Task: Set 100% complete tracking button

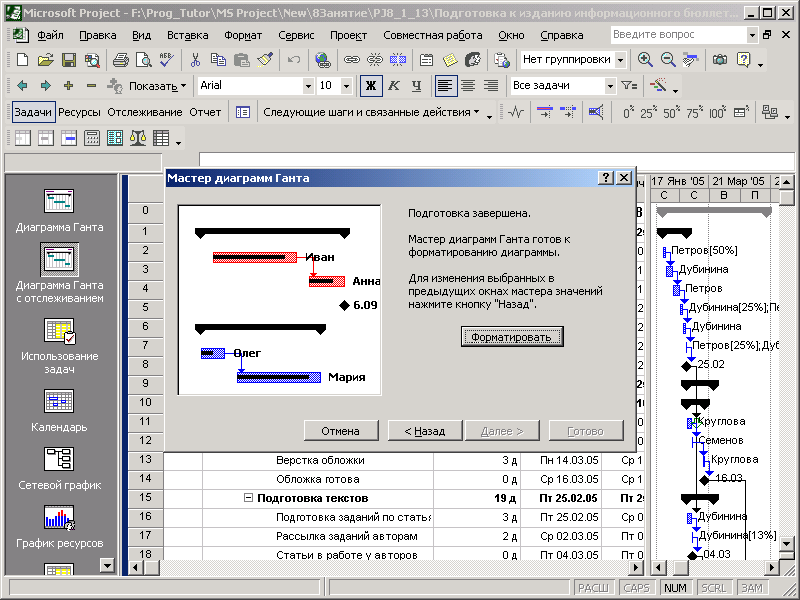Action: (717, 112)
